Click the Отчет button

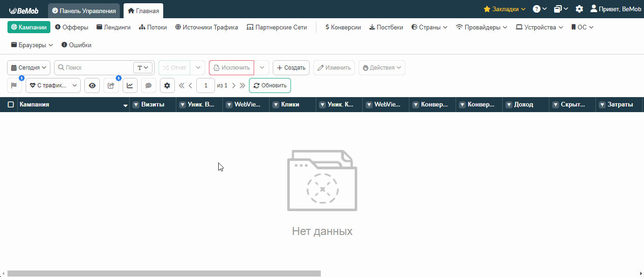tap(174, 68)
